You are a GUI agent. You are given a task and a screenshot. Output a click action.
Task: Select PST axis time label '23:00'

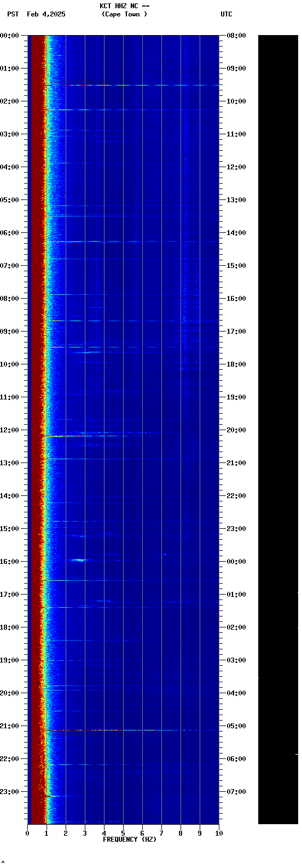(10, 792)
